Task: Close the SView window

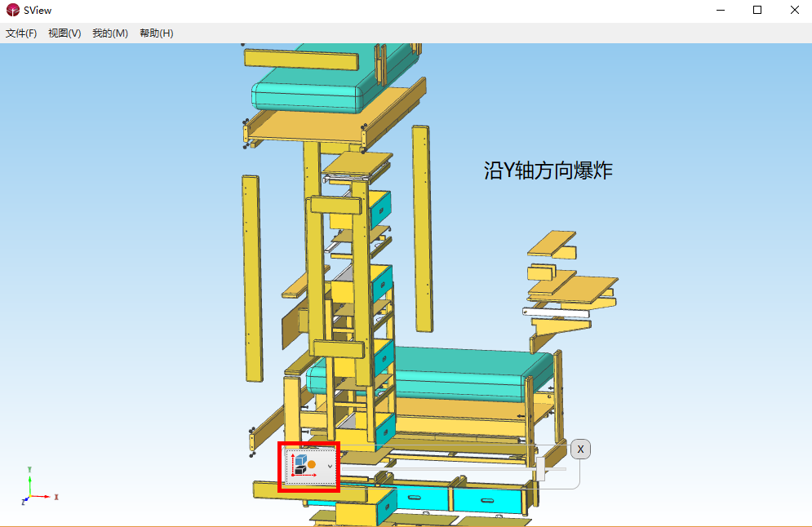Action: 794,11
